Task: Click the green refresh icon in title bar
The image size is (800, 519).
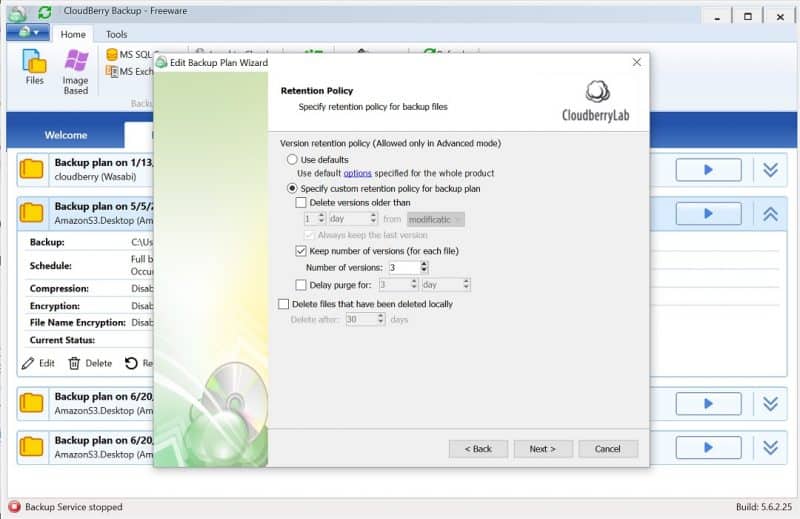Action: [x=45, y=12]
